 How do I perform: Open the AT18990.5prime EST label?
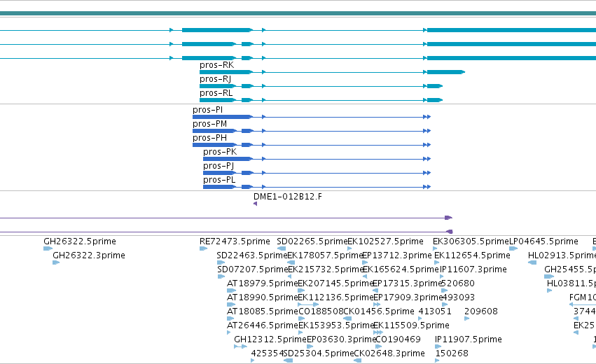tap(262, 298)
